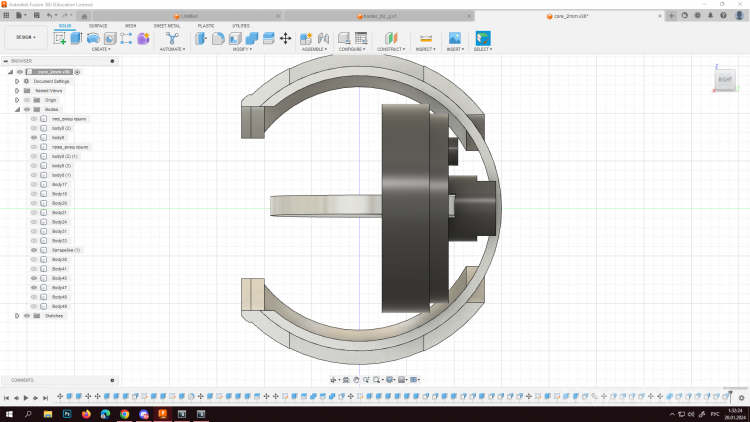Open the CONSTRUCT menu label
The width and height of the screenshot is (750, 422).
(390, 49)
